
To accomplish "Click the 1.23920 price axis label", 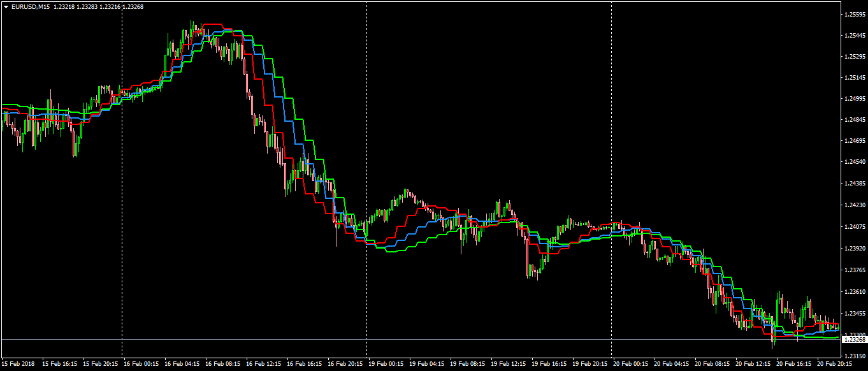I will click(x=855, y=249).
